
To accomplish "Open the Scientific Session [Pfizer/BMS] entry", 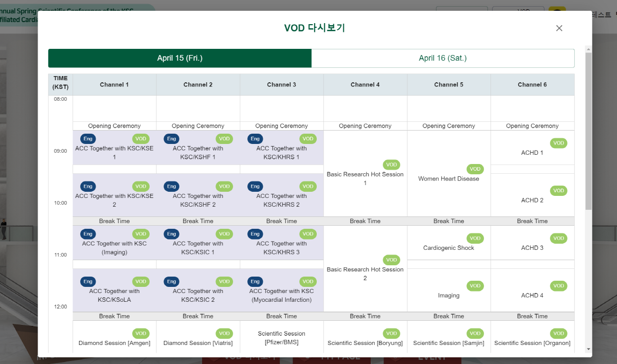I will click(x=281, y=338).
